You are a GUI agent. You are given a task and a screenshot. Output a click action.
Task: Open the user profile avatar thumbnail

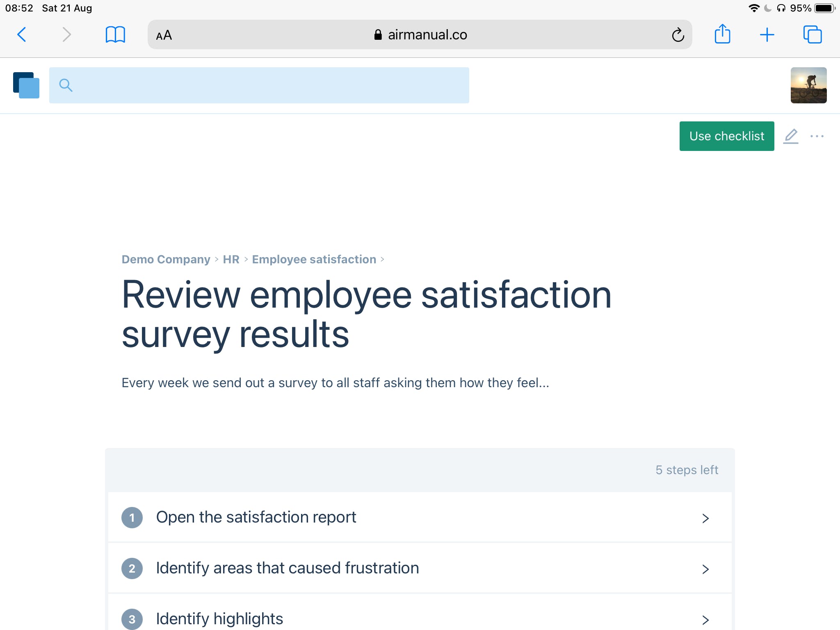[808, 85]
